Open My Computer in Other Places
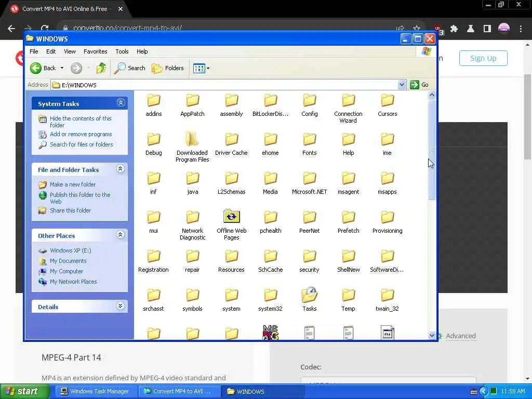 tap(66, 271)
